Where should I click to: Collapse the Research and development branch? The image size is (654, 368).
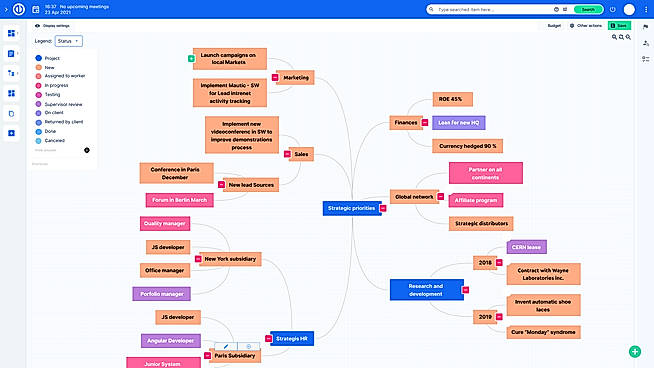465,290
